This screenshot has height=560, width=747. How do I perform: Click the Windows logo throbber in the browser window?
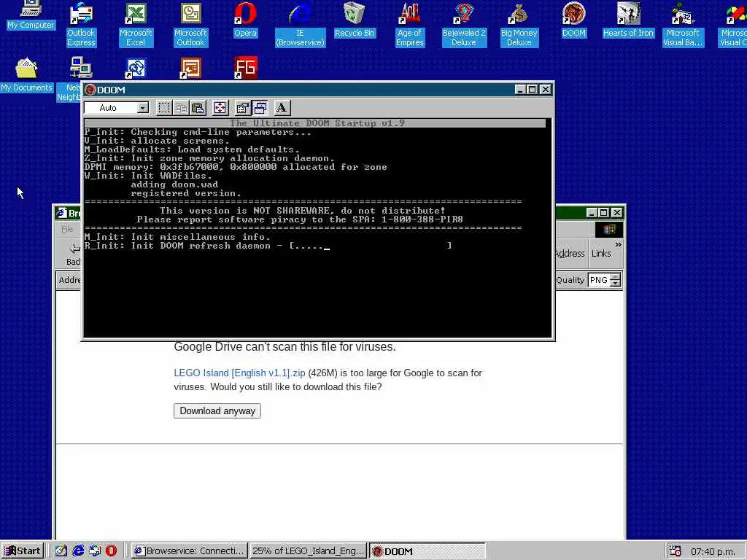pos(609,230)
